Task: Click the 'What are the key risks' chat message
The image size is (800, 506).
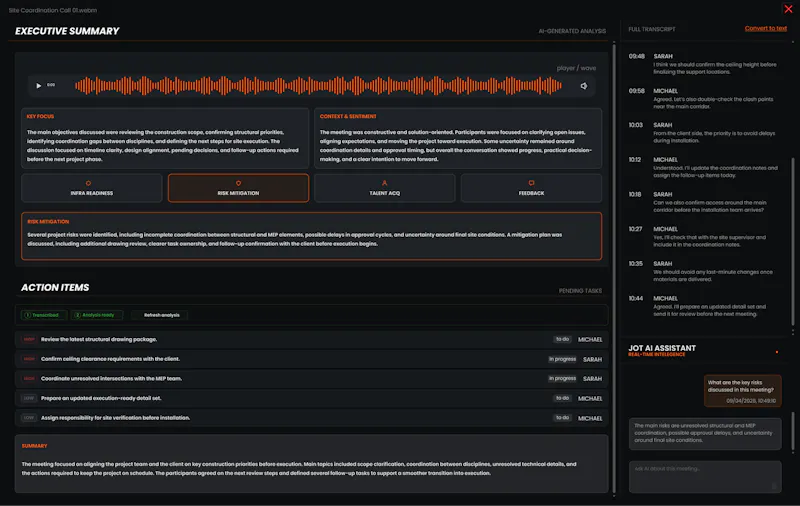Action: click(x=742, y=391)
